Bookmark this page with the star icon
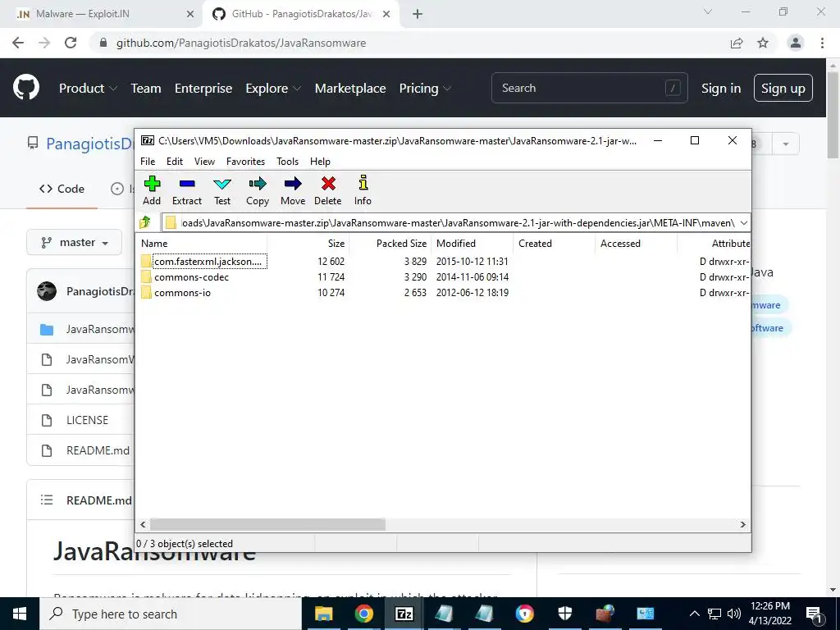 tap(763, 43)
